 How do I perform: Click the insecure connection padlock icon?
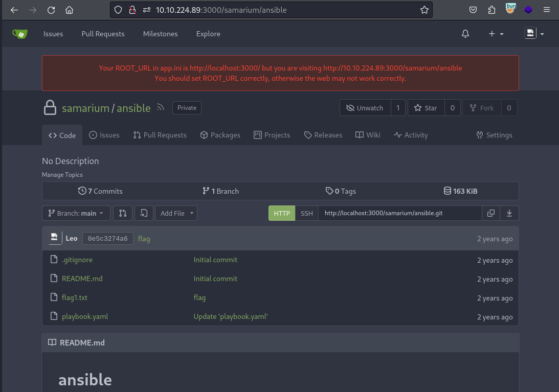pos(132,10)
